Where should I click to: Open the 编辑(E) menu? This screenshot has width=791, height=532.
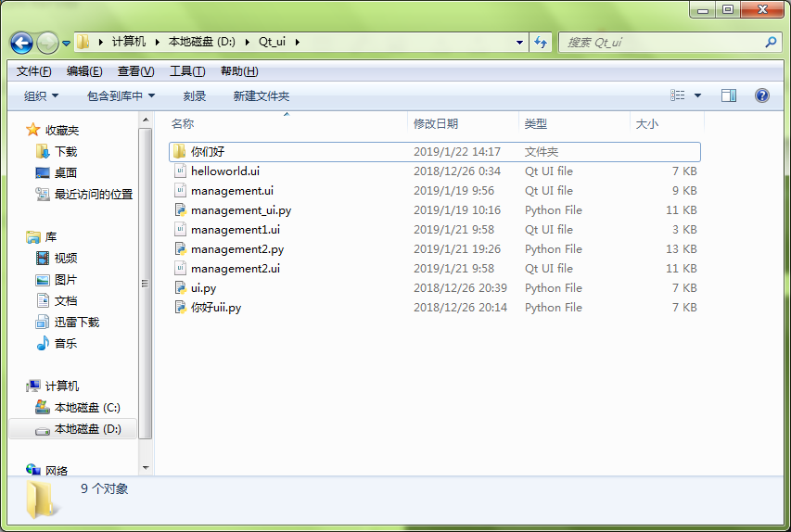[x=84, y=71]
